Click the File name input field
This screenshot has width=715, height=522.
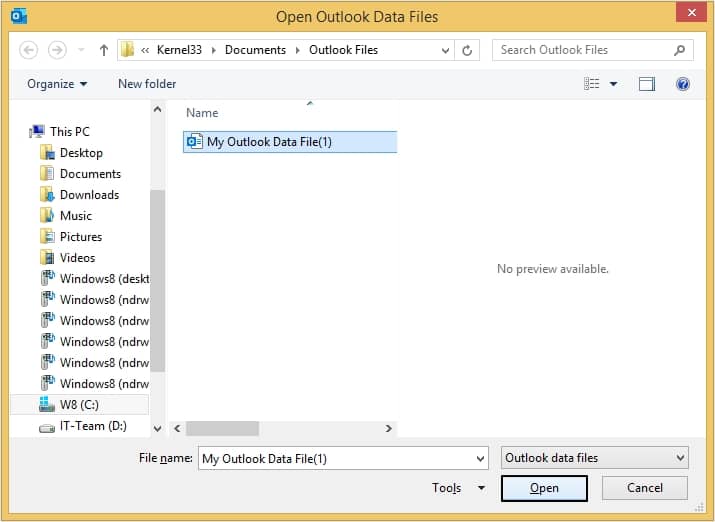[337, 458]
